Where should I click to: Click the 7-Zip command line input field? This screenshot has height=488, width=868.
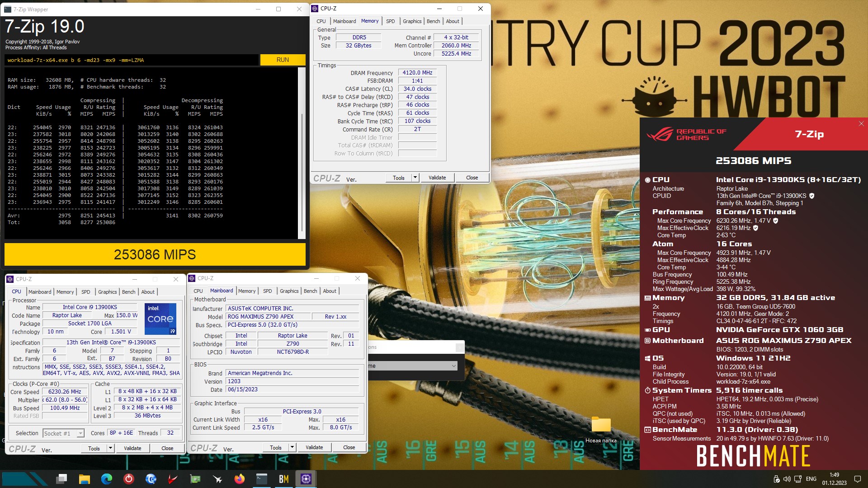[132, 60]
